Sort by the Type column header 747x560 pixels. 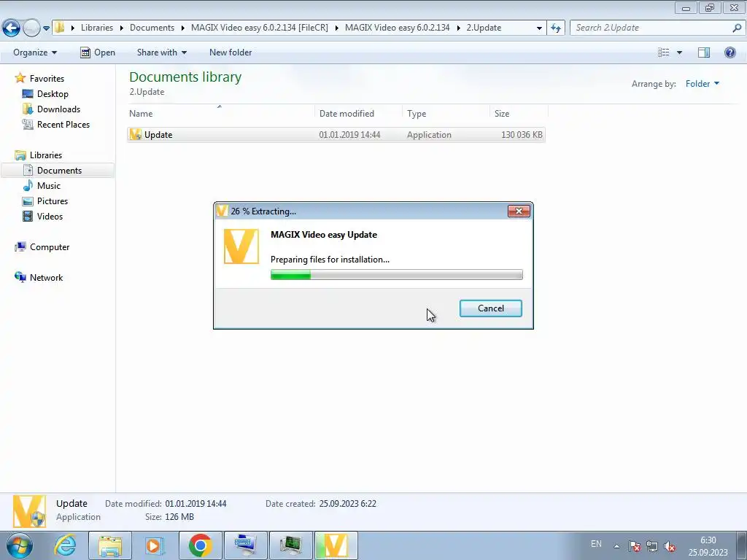point(446,113)
